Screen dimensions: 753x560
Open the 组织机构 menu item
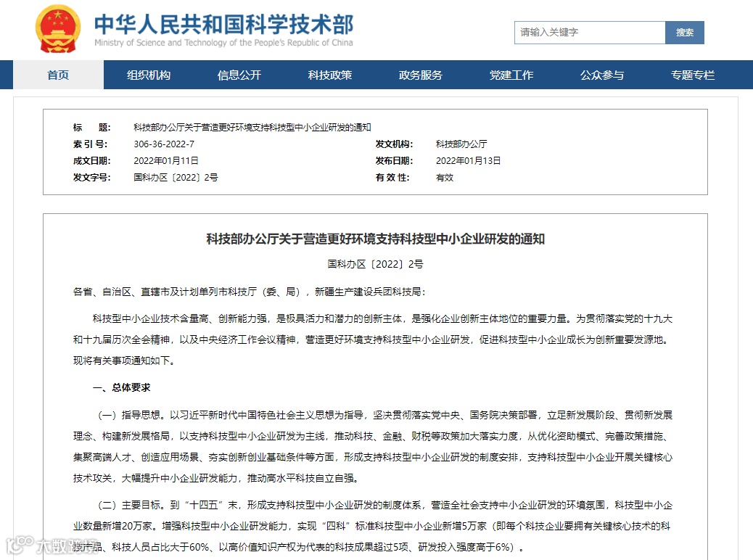pyautogui.click(x=149, y=75)
